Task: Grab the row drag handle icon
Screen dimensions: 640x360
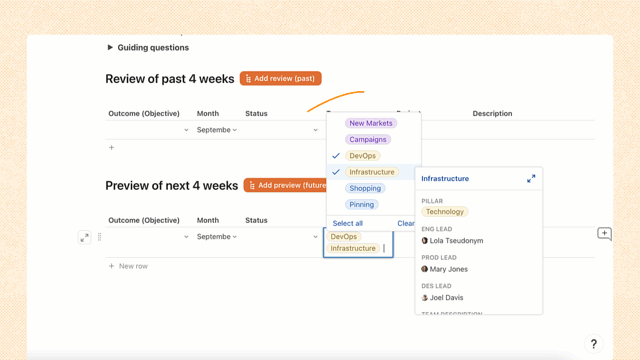Action: (x=99, y=237)
